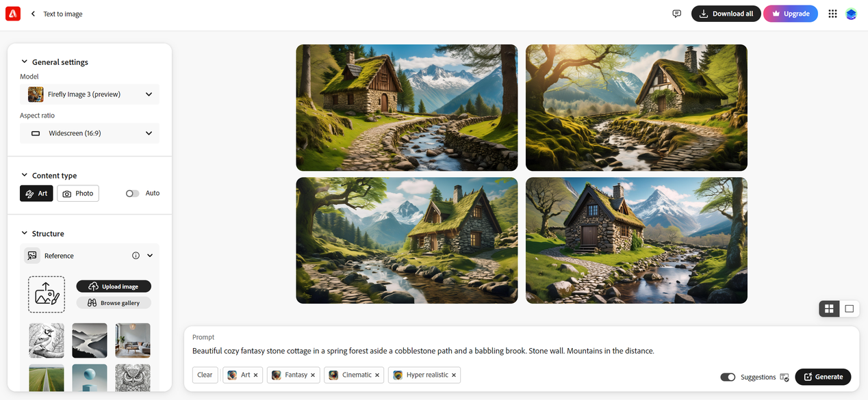The height and width of the screenshot is (400, 868).
Task: Remove the Cinematic style tag
Action: pos(377,375)
